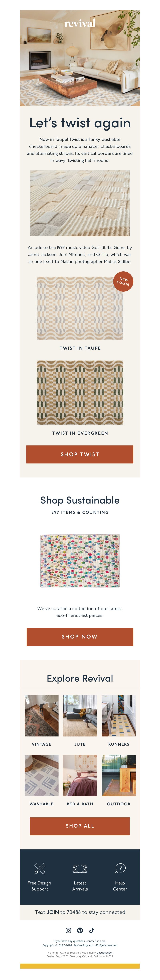The image size is (160, 980).
Task: Click the Shop Twist button
Action: [80, 454]
